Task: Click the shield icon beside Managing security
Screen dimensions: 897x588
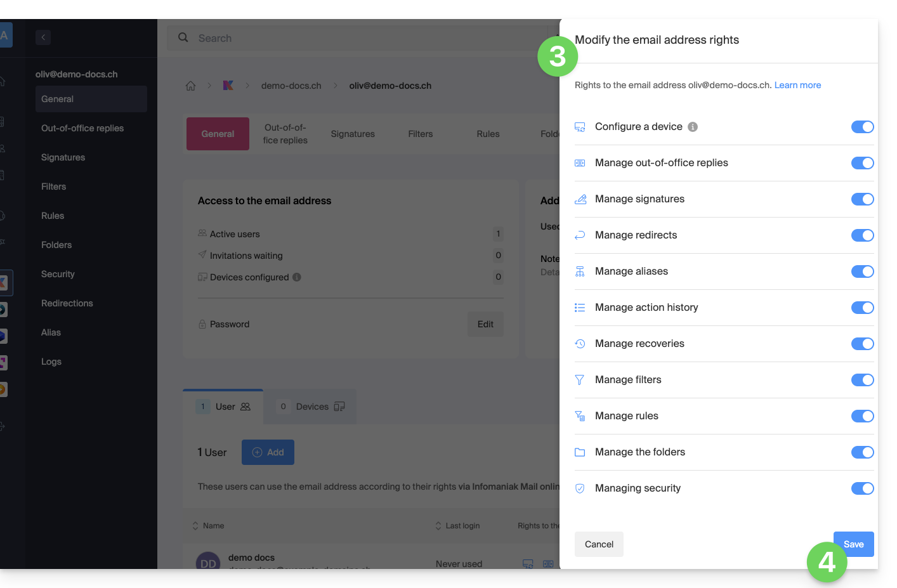Action: [x=580, y=488]
